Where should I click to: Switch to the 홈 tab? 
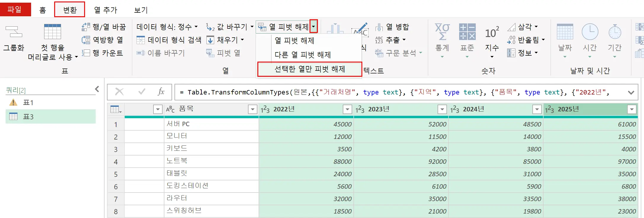pyautogui.click(x=43, y=10)
